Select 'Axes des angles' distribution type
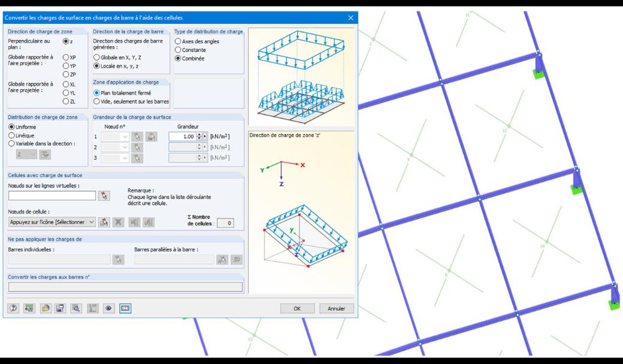623x364 pixels. [178, 41]
